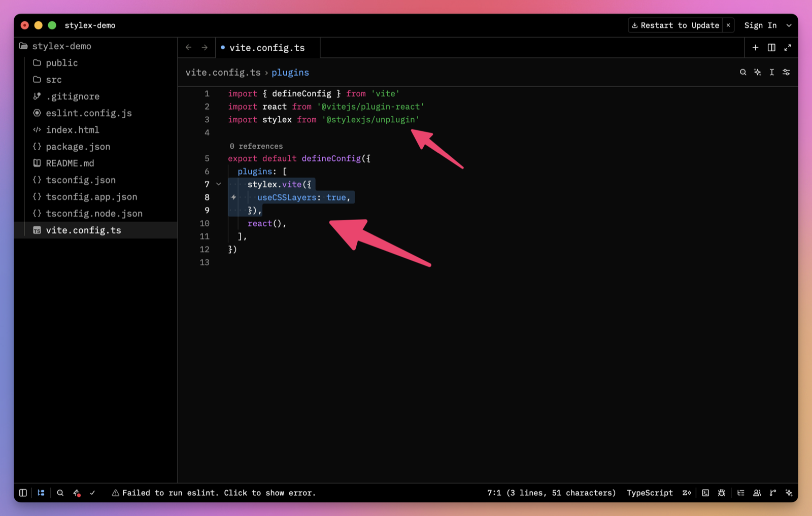This screenshot has width=812, height=516.
Task: Click the stylex-demo window title
Action: (x=90, y=25)
